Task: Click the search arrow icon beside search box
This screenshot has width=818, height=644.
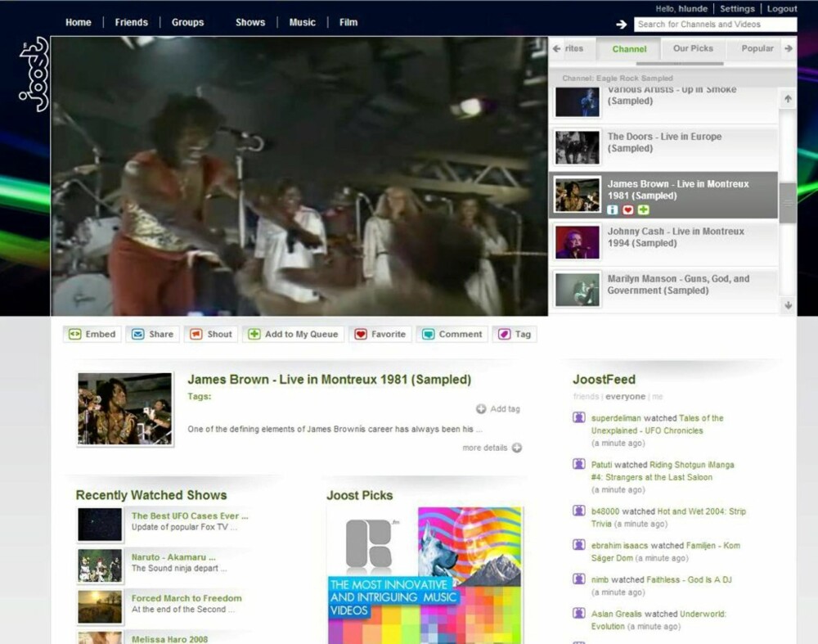Action: click(x=621, y=24)
